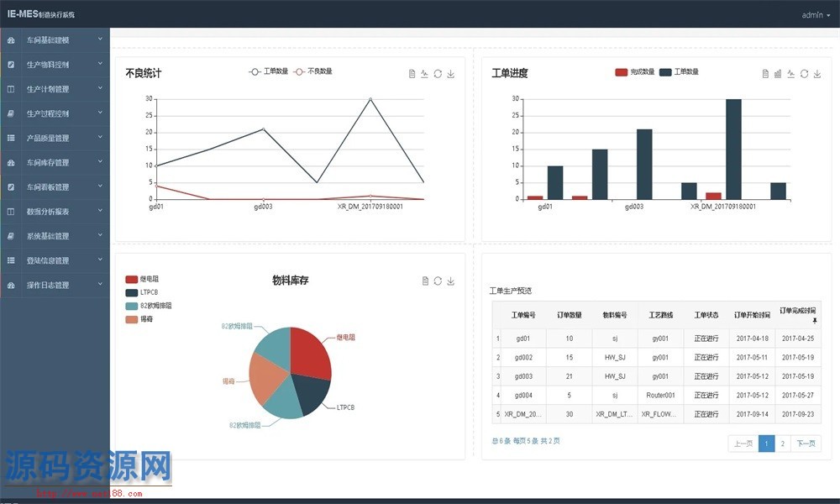Go to previous page with 上一页

click(743, 444)
